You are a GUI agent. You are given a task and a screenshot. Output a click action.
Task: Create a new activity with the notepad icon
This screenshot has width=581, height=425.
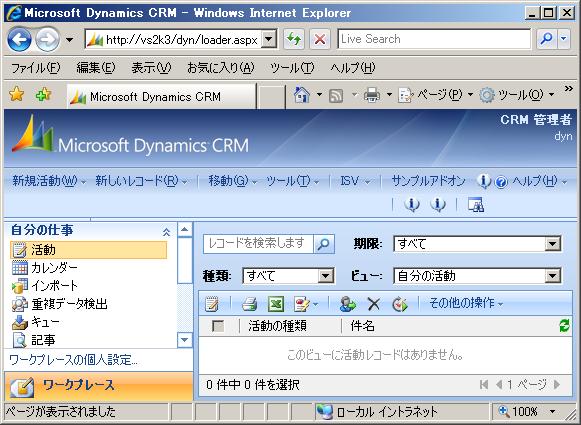click(x=212, y=304)
